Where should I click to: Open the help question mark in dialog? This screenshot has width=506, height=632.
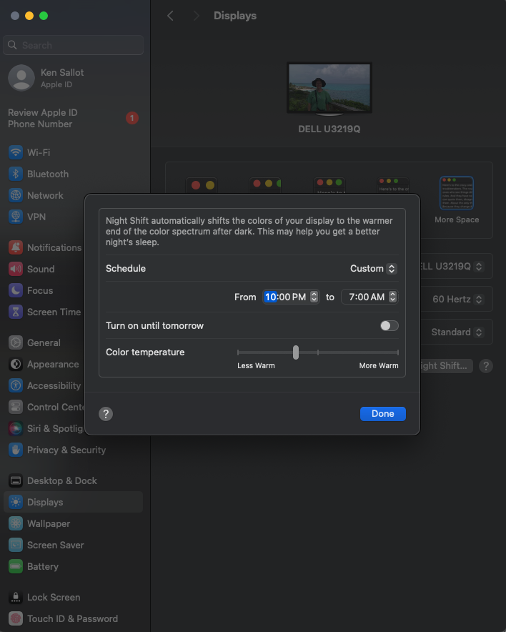[x=106, y=414]
